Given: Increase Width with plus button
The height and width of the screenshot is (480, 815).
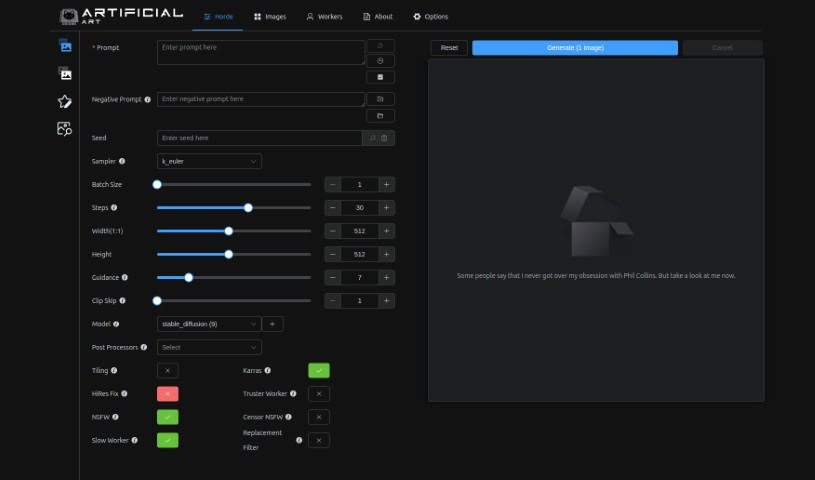Looking at the screenshot, I should [386, 231].
